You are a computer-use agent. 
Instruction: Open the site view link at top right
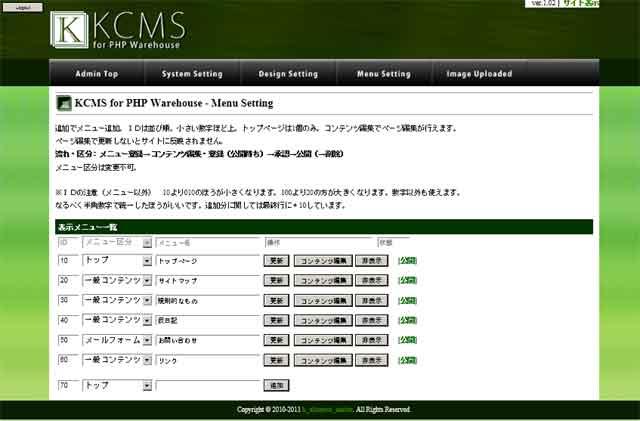pyautogui.click(x=580, y=4)
